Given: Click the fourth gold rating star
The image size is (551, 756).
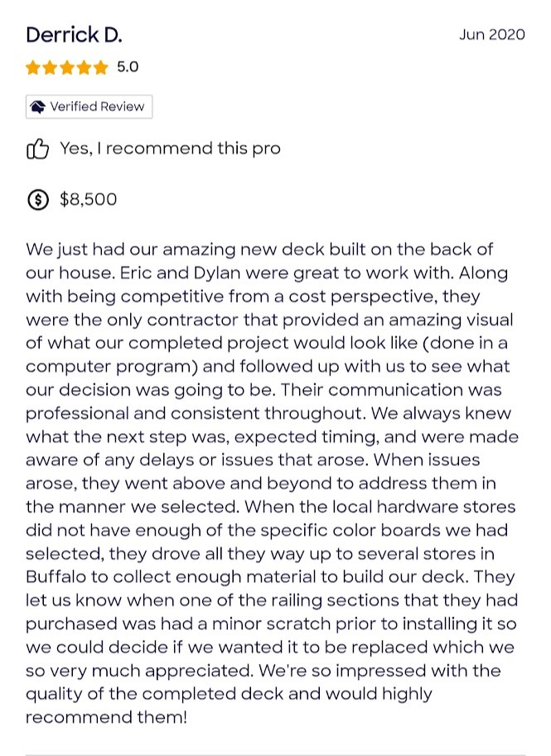Looking at the screenshot, I should (84, 68).
